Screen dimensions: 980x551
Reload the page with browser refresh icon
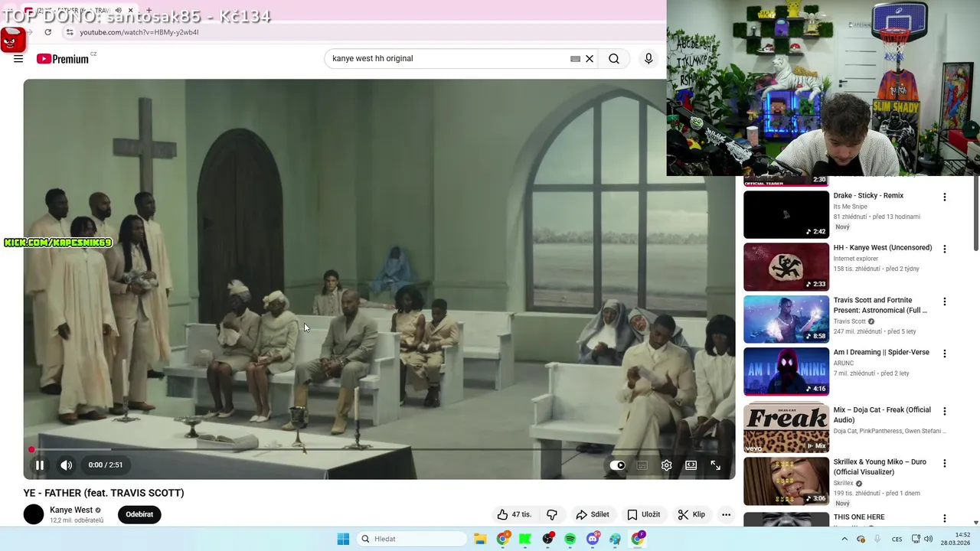tap(47, 32)
